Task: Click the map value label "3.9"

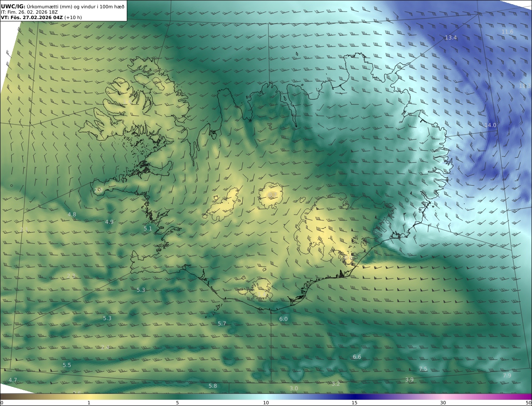Action: point(409,380)
